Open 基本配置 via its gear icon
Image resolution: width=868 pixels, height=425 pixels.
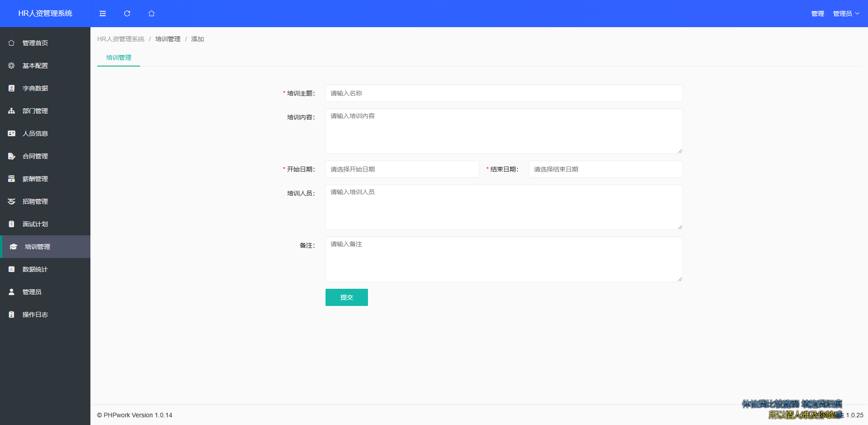(x=12, y=66)
